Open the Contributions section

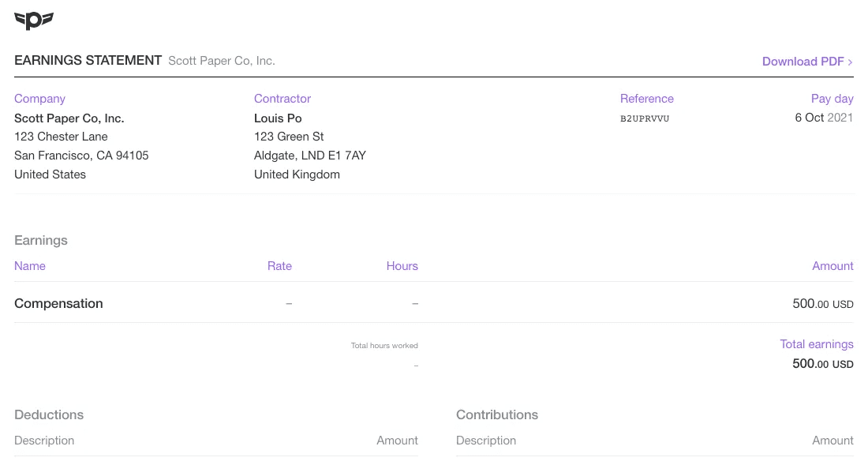(x=497, y=414)
